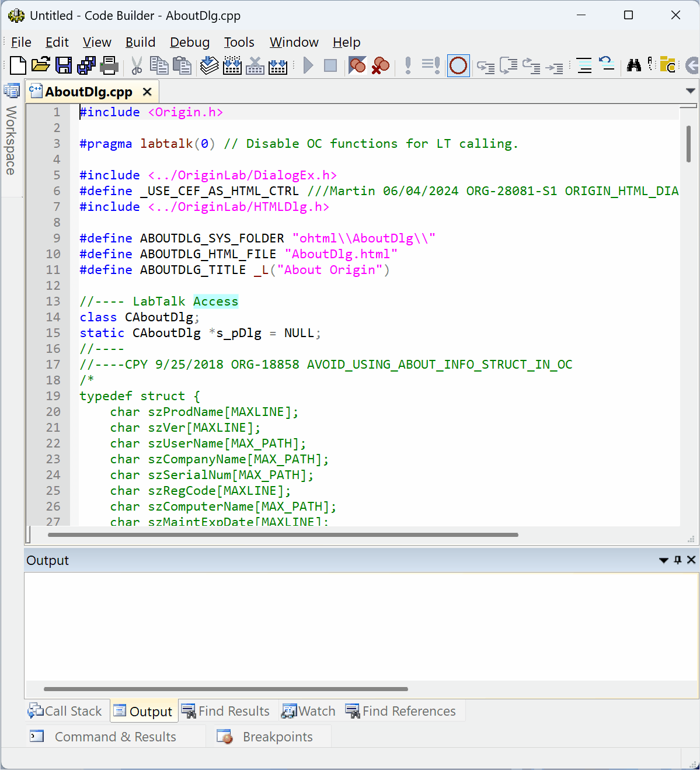Toggle the red circle toolbar button
Screen dimensions: 700x770
tap(458, 65)
